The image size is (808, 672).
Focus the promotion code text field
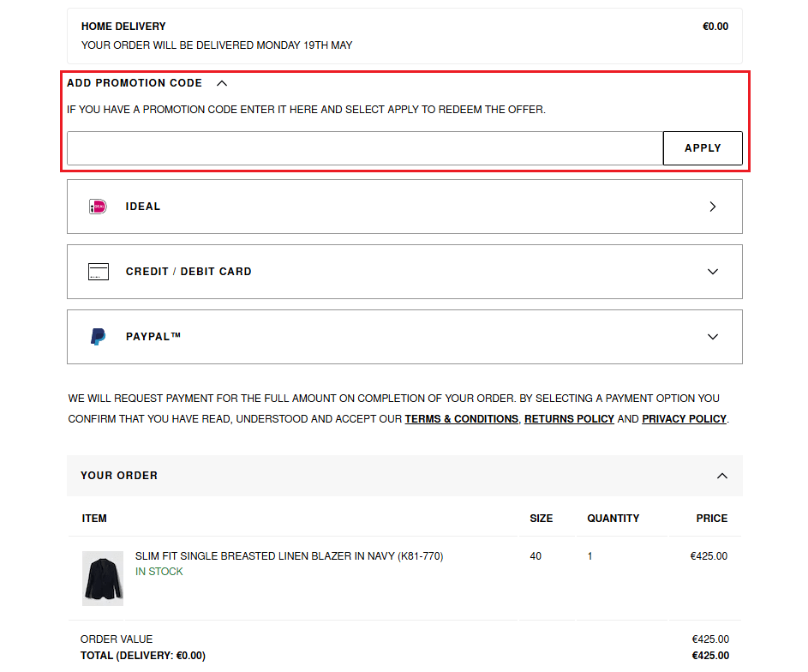(x=364, y=148)
